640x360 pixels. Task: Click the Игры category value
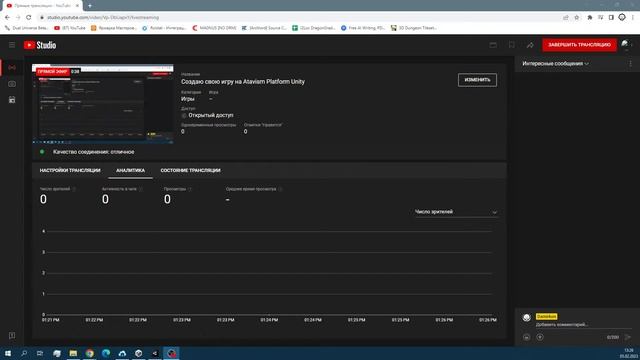click(x=188, y=99)
